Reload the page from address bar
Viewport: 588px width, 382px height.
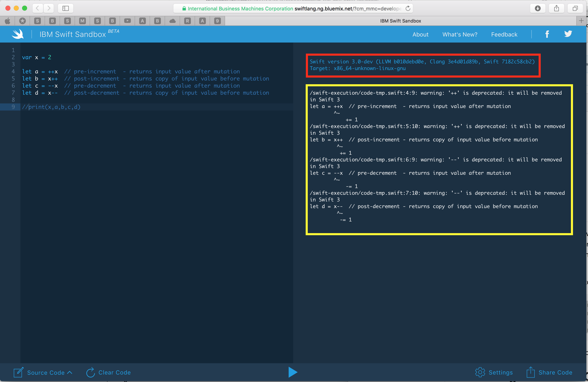click(408, 8)
